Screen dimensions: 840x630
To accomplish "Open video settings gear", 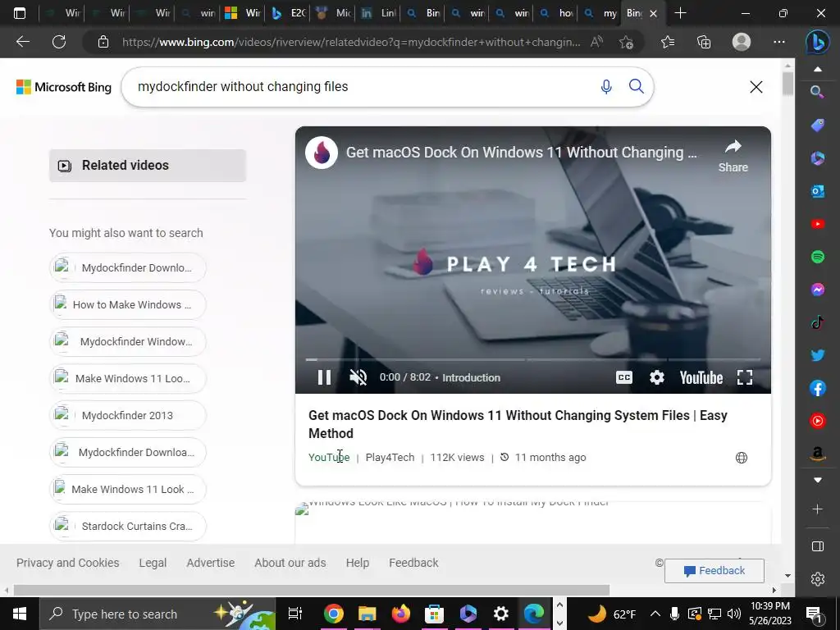I will (657, 377).
